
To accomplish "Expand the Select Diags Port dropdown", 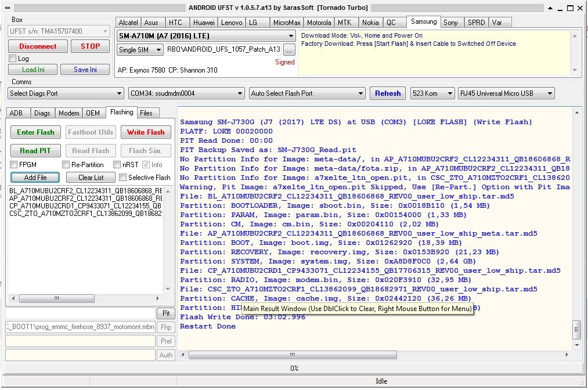I will 66,93.
